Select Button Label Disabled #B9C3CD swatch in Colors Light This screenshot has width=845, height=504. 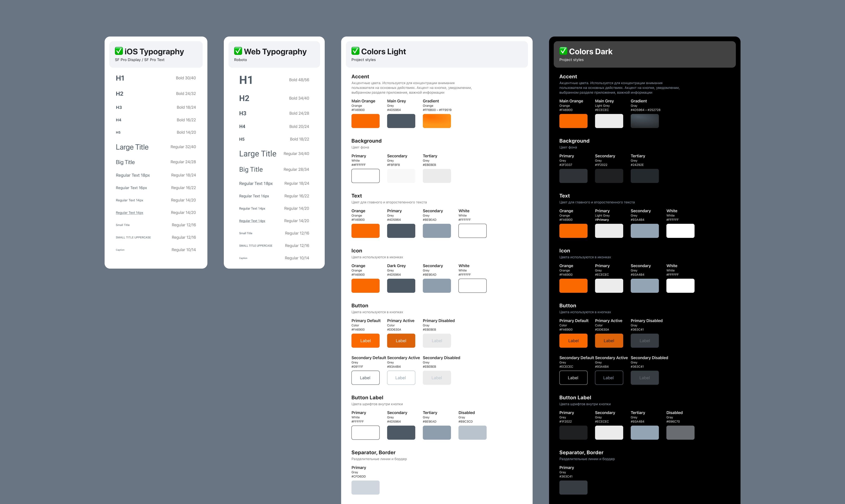point(472,433)
